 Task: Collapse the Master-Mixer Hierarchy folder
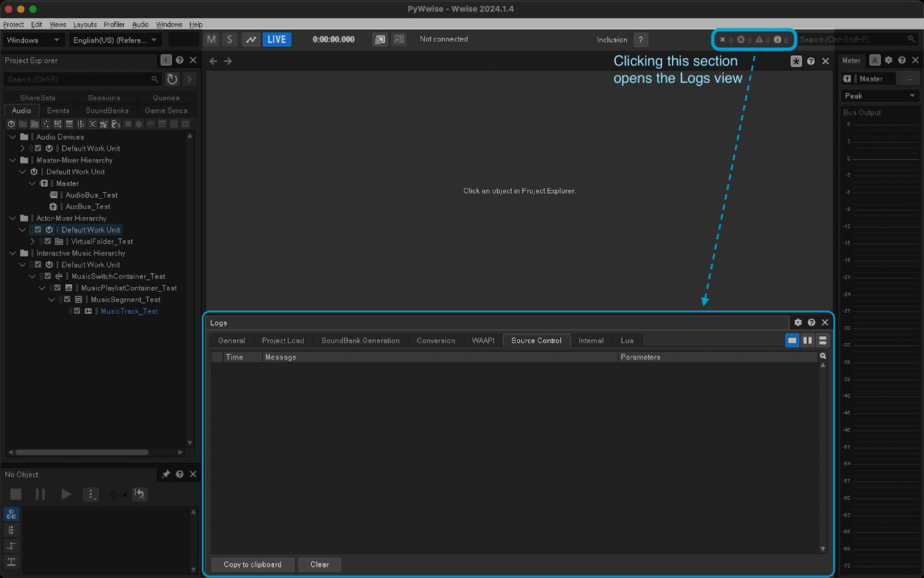coord(13,160)
